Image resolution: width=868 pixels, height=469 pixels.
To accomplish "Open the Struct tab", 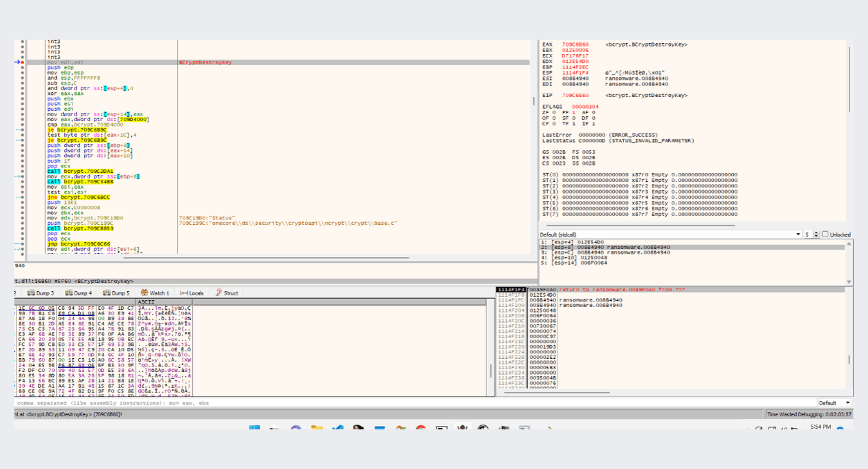I will coord(226,293).
